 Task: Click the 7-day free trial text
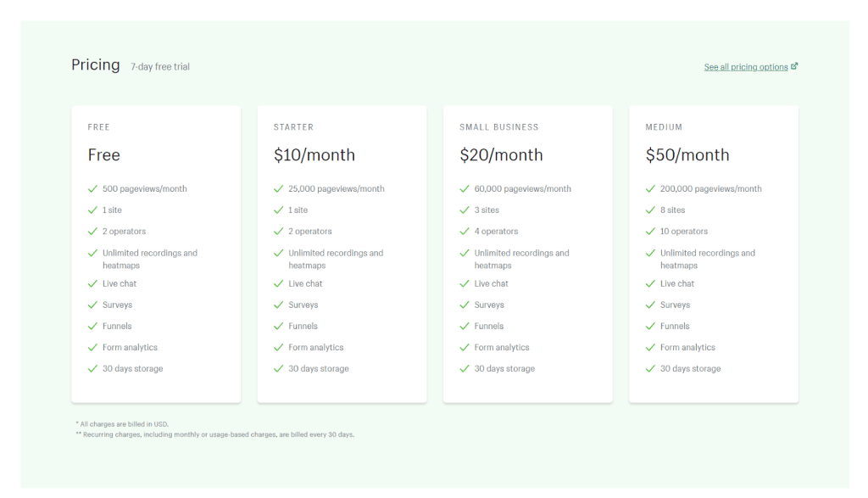coord(160,67)
